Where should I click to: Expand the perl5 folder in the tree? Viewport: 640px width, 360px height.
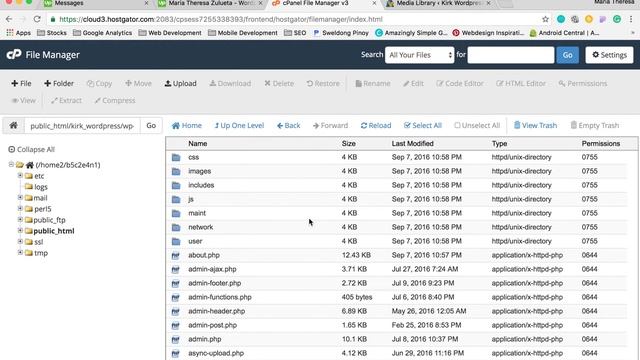click(20, 209)
